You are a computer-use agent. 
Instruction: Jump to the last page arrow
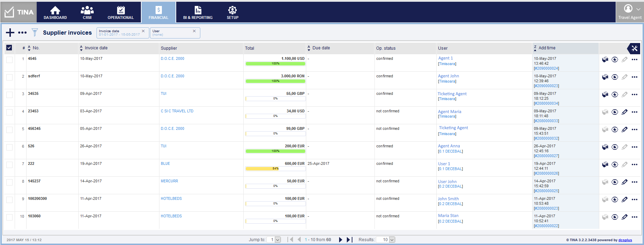349,240
